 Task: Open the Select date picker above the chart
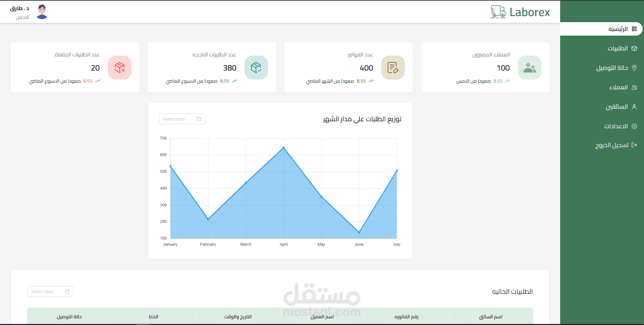tap(182, 119)
